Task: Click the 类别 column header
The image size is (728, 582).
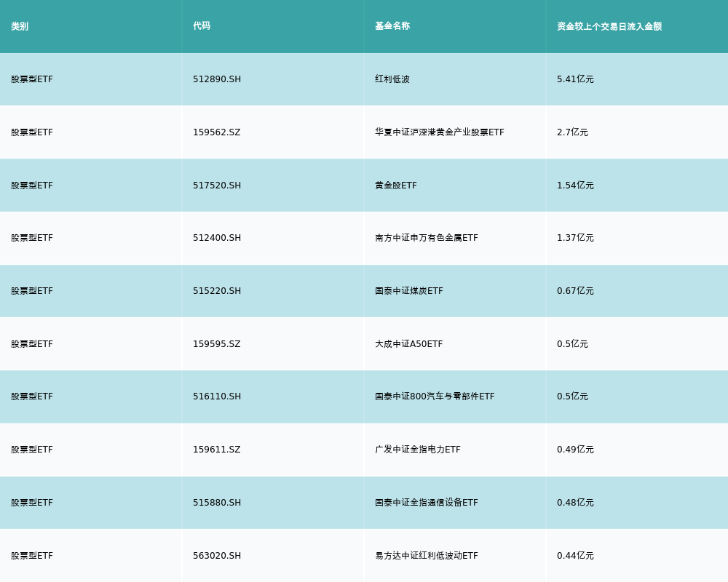Action: (x=20, y=26)
